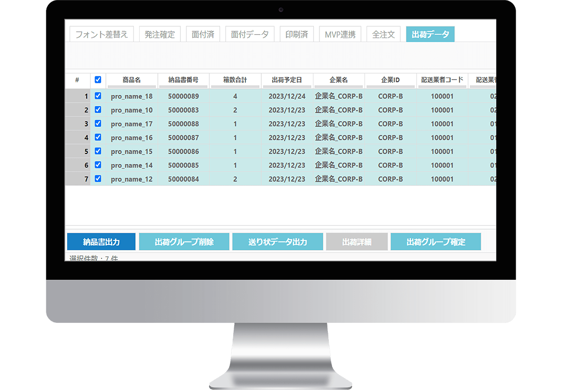Click the filter bar under 企業ID header
Screen dimensions: 562x392
click(390, 87)
